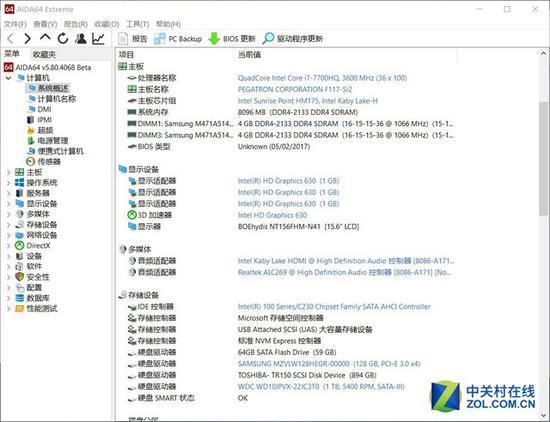Open Realtek ALC269 audio link
This screenshot has width=550, height=422.
344,272
